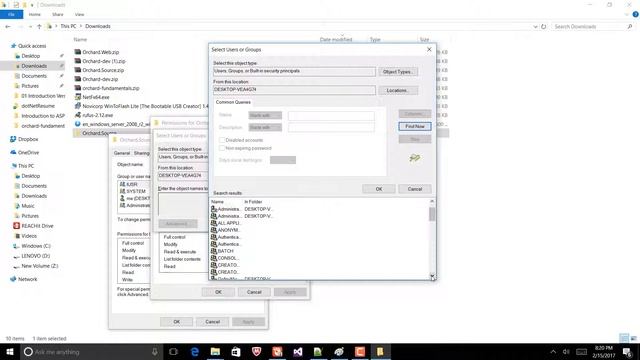Select the Common Queries tab
This screenshot has height=360, width=640.
(x=233, y=102)
